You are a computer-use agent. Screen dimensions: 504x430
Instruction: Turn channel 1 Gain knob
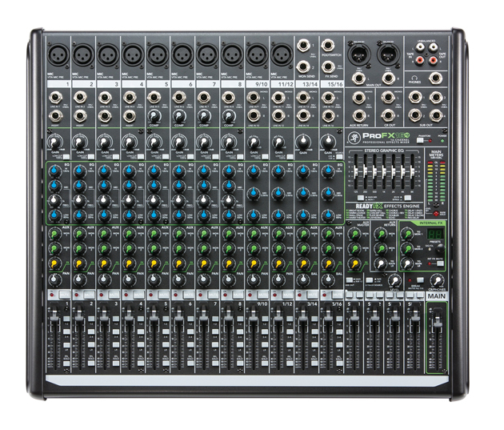pos(55,142)
